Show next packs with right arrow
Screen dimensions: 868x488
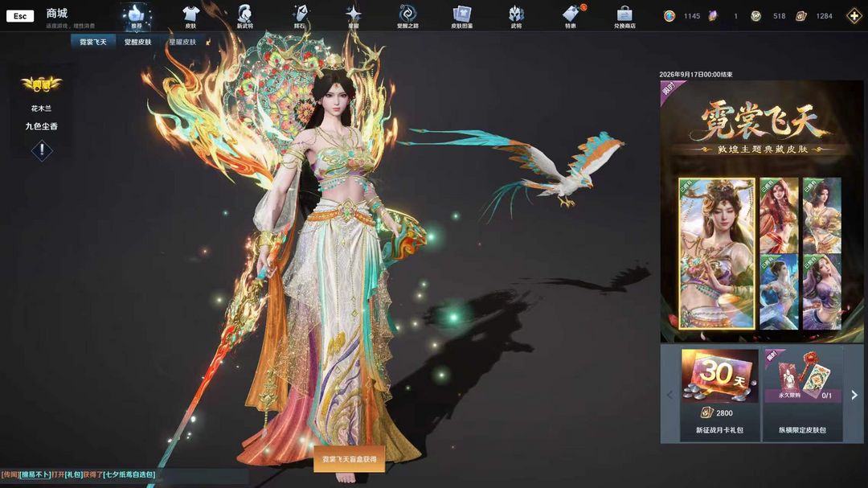854,395
